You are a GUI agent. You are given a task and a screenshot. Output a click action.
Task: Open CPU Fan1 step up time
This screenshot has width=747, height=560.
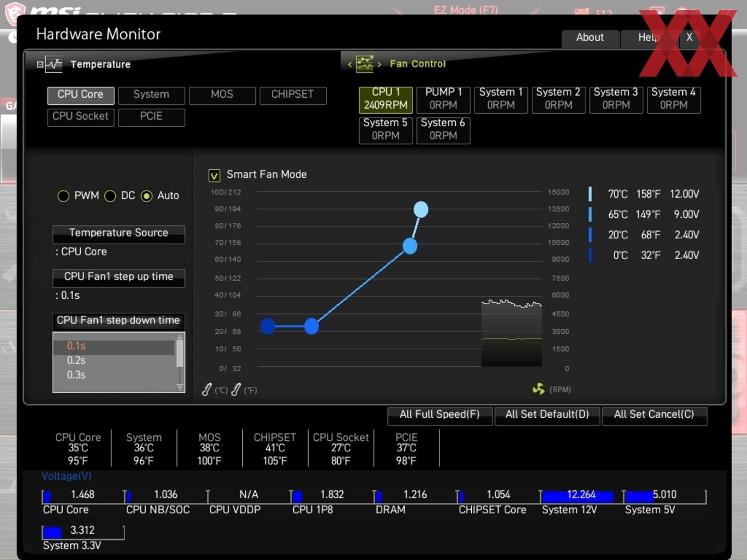click(119, 278)
